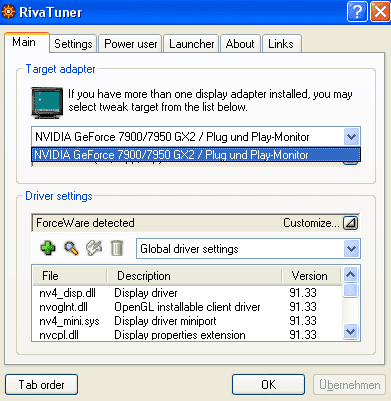Image resolution: width=391 pixels, height=401 pixels.
Task: Open the About tab
Action: coord(240,44)
